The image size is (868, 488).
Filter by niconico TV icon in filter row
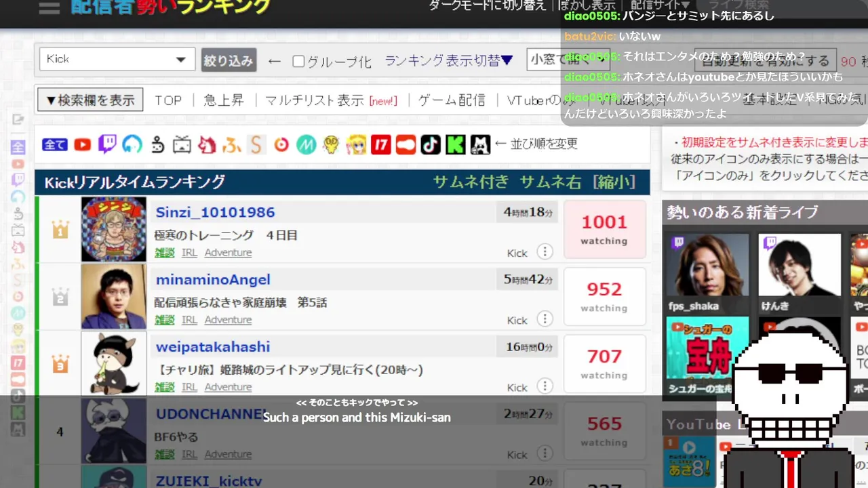tap(182, 144)
